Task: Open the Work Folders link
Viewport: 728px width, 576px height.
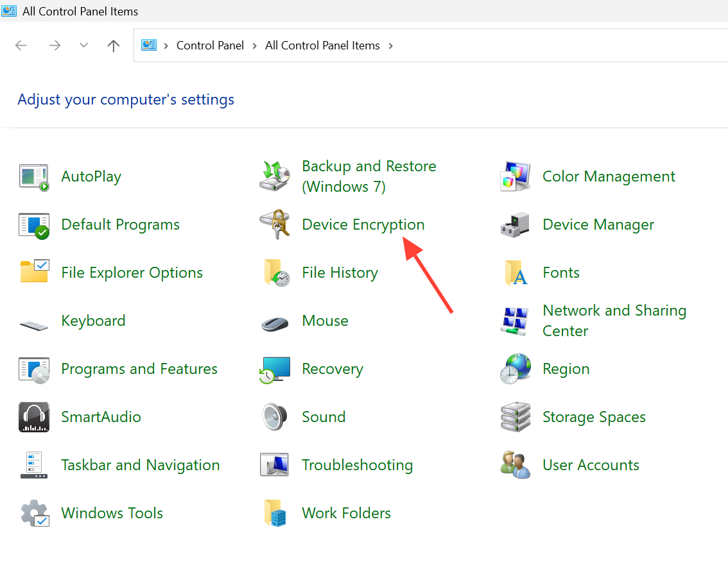Action: (x=347, y=513)
